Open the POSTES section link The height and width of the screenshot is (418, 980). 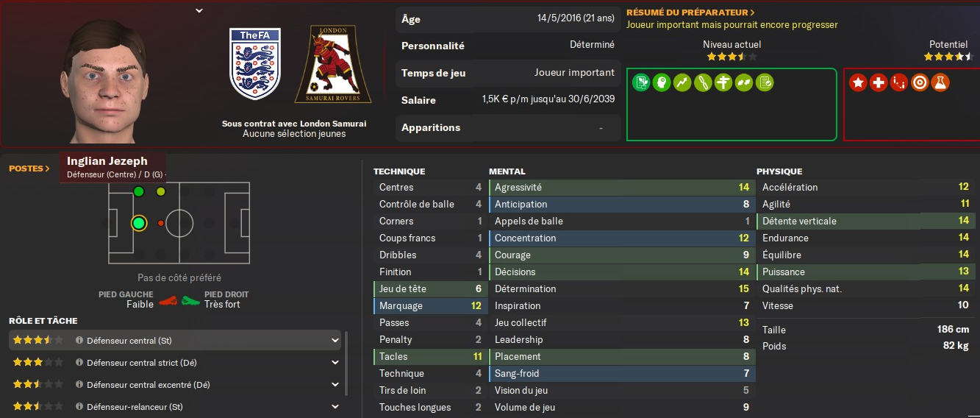29,169
